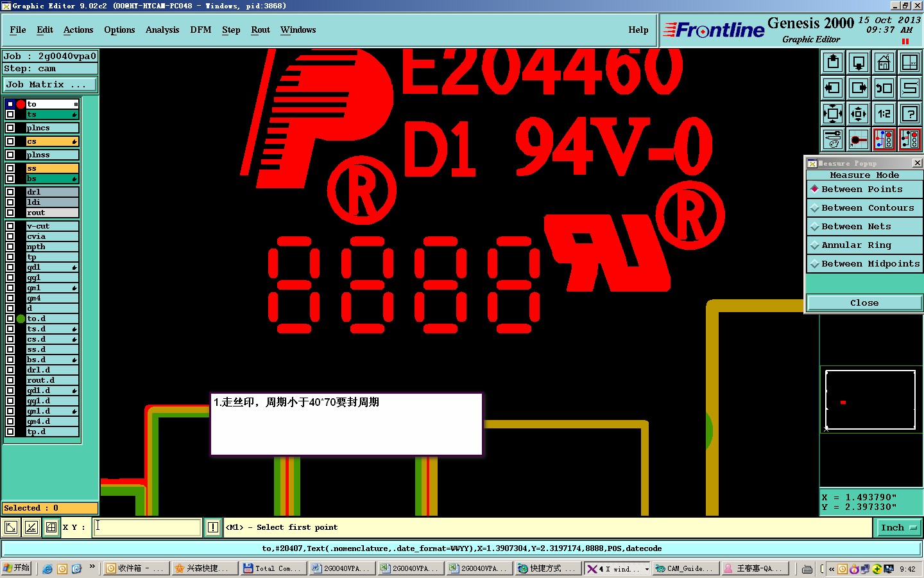Open the Inch units dropdown

(898, 527)
